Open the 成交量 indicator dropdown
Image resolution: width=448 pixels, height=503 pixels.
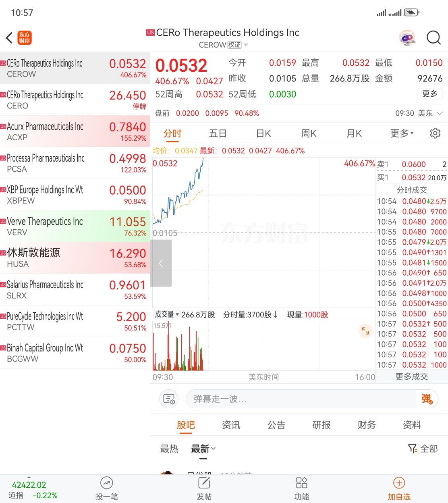point(167,314)
